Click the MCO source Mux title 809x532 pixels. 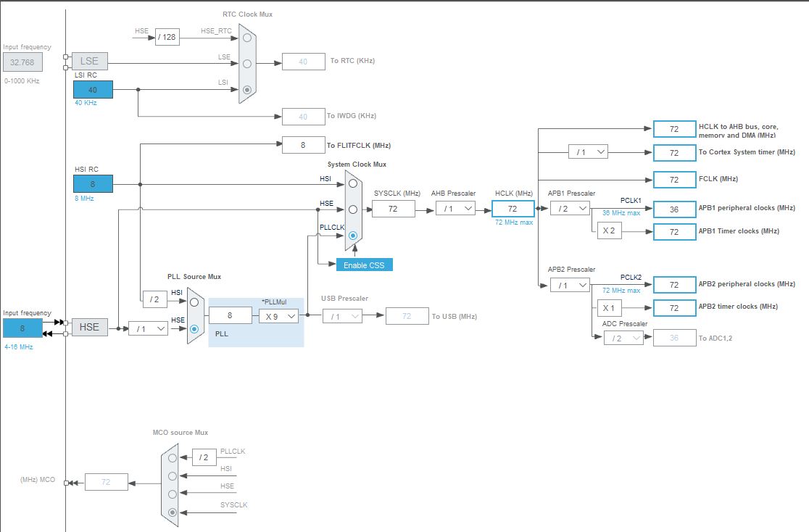[x=181, y=433]
